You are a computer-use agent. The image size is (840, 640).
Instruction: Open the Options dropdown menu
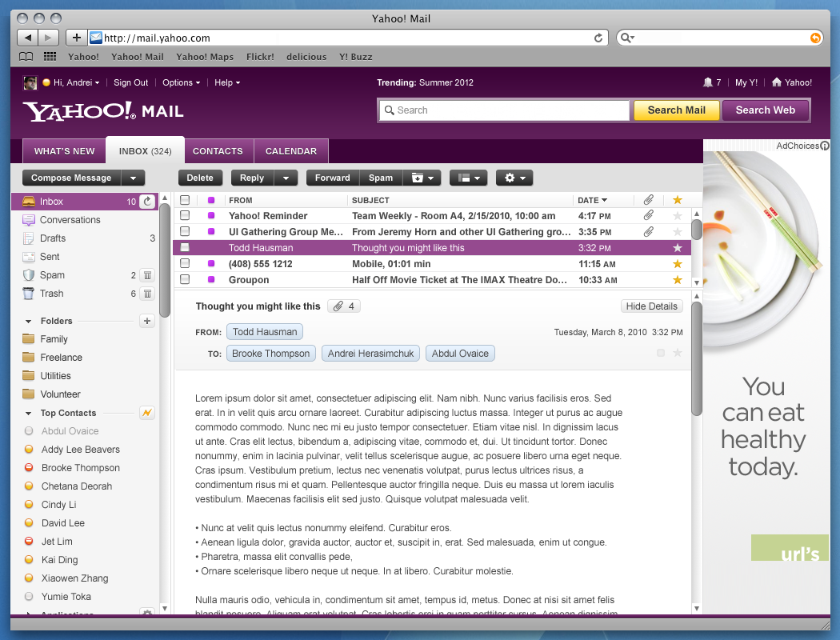181,82
